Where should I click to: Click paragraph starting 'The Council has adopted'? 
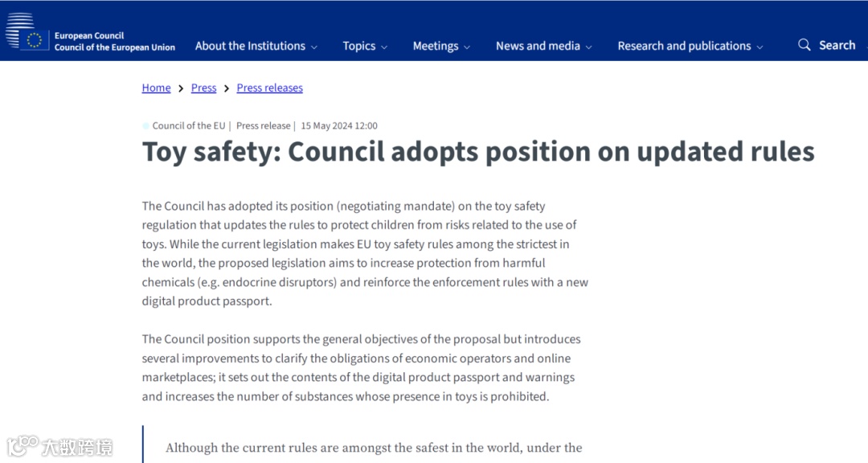click(x=365, y=254)
